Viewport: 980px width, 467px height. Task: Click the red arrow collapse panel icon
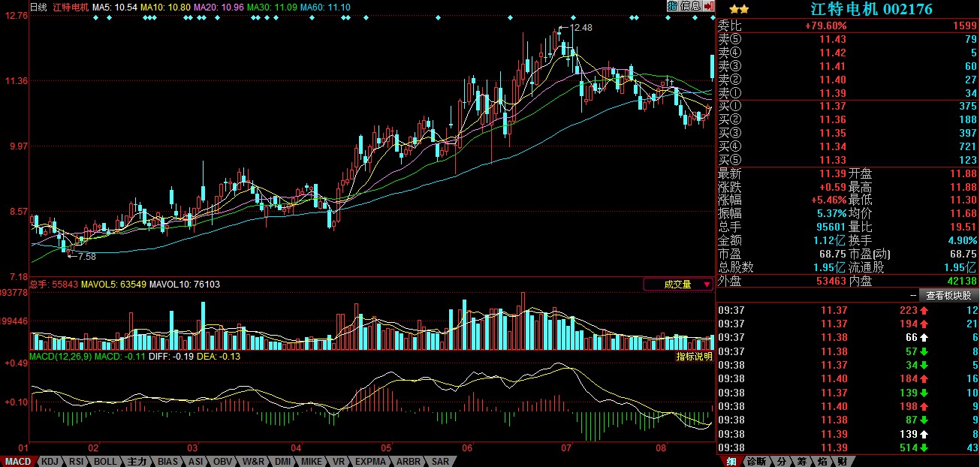coord(709,6)
